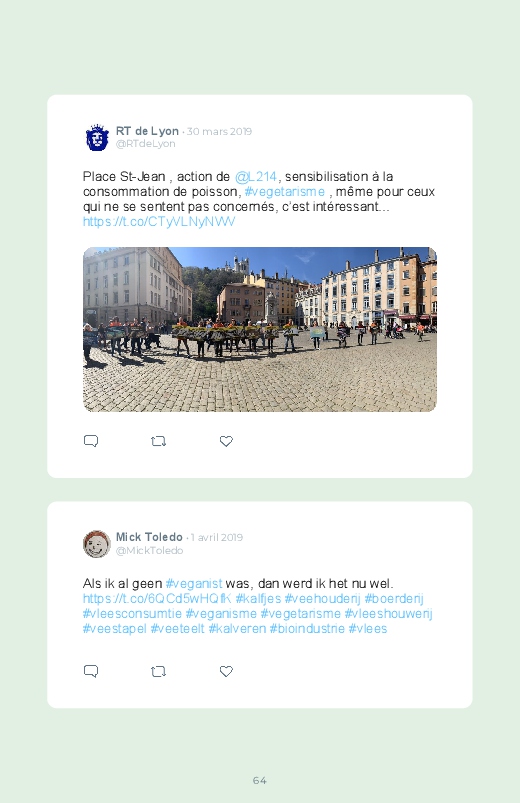Image resolution: width=520 pixels, height=803 pixels.
Task: Click the #boerderij hashtag
Action: point(394,598)
